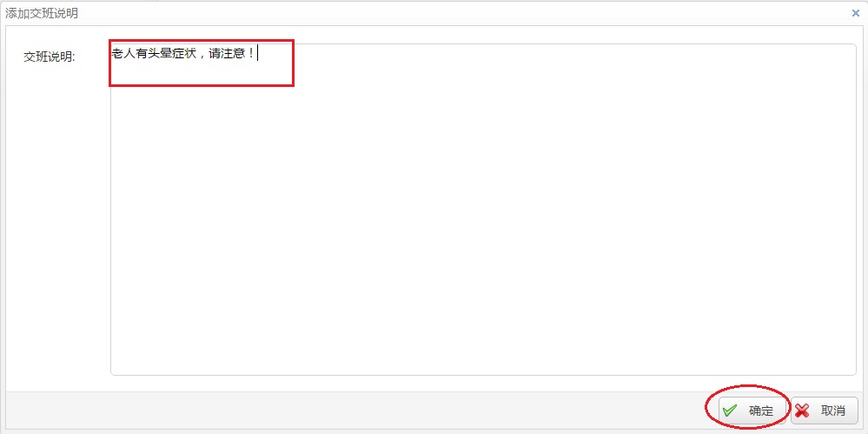
Task: Click the green checkmark icon on 确定
Action: [730, 411]
